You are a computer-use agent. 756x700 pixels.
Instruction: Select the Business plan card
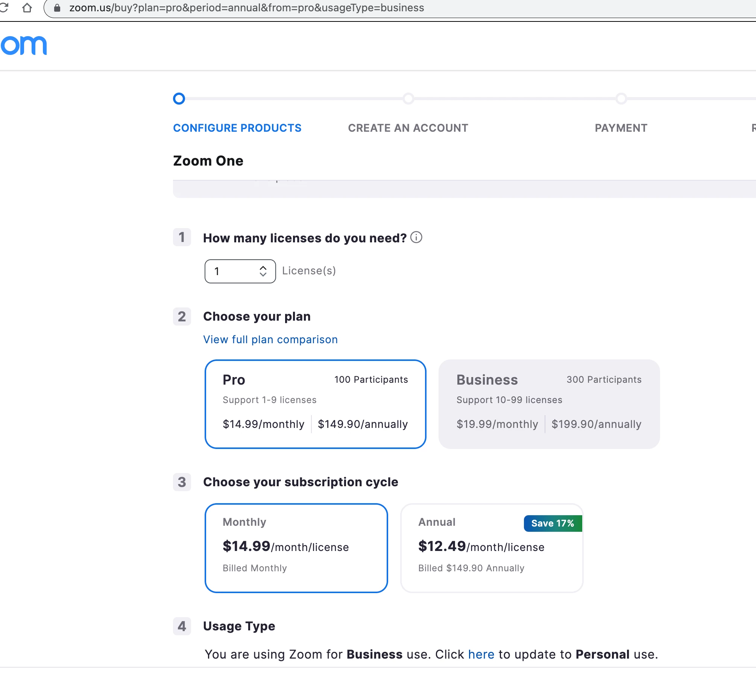click(x=548, y=404)
